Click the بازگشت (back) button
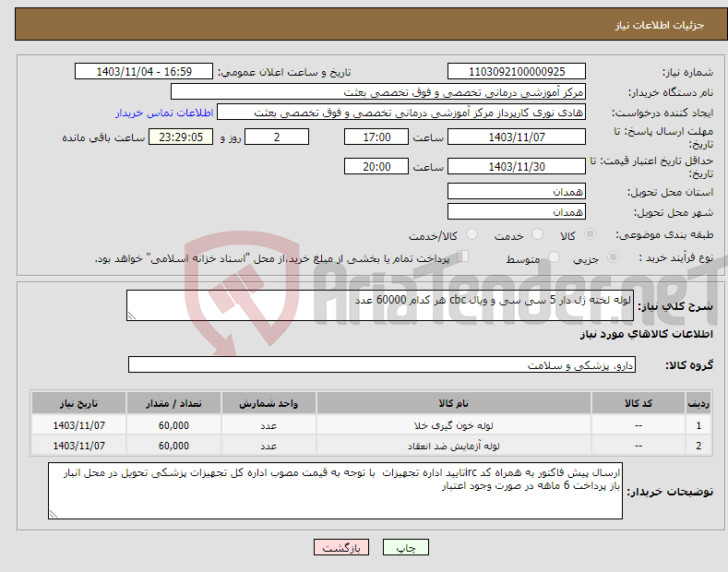Viewport: 728px width, 572px height. [x=341, y=547]
